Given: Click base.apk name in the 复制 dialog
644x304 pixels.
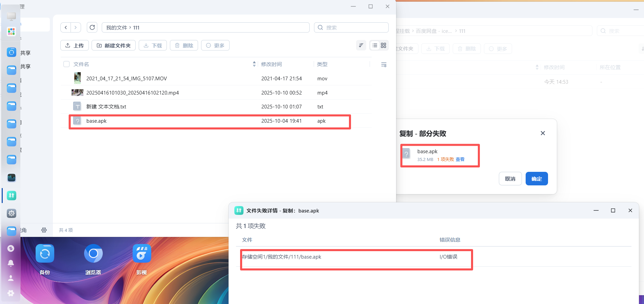Looking at the screenshot, I should click(427, 151).
